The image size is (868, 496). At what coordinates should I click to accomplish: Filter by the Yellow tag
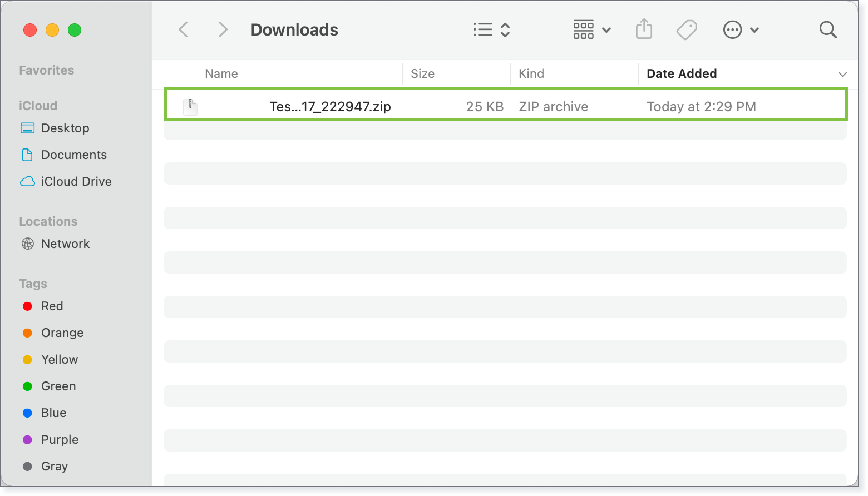(x=50, y=359)
